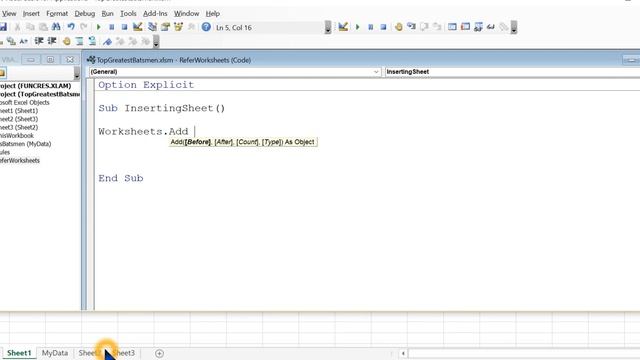Screen dimensions: 640x360
Task: Open VBA Help with the question mark icon
Action: [206, 27]
